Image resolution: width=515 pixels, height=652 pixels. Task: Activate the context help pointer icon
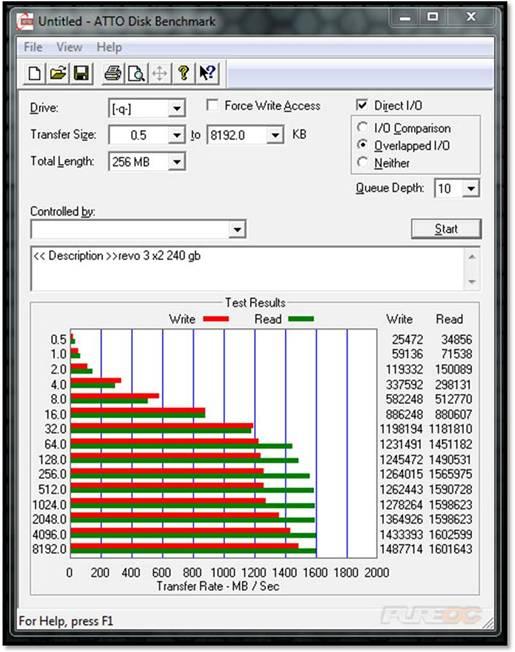[x=207, y=73]
